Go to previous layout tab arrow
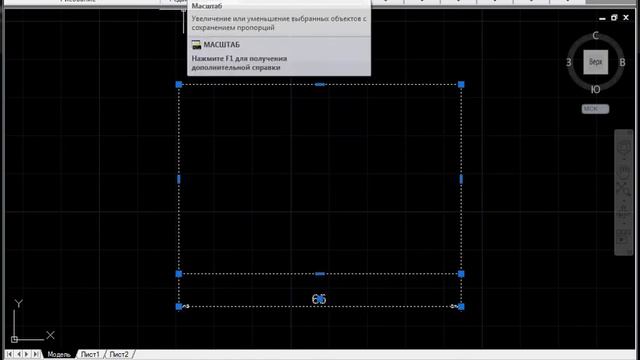 tap(18, 354)
